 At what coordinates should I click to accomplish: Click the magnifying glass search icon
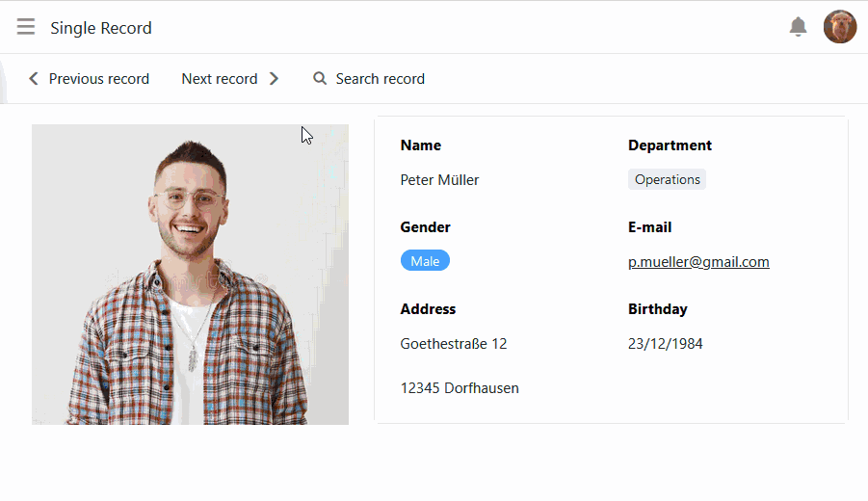(x=320, y=79)
